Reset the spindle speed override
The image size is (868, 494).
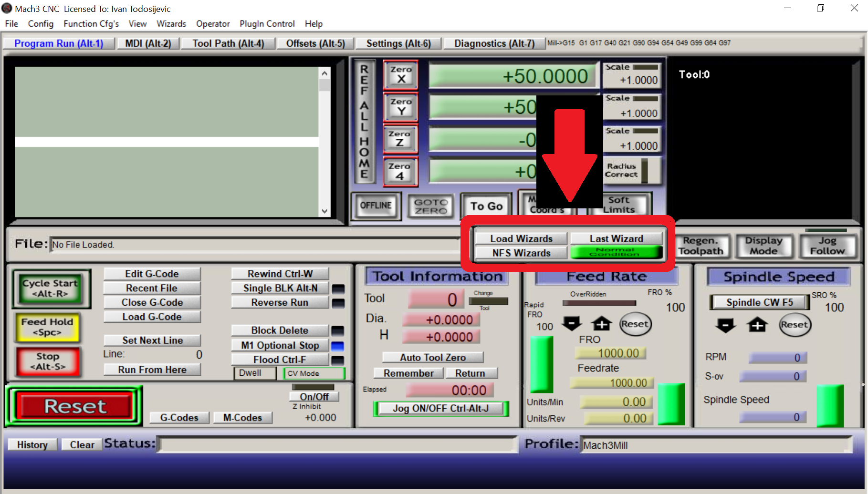(794, 325)
